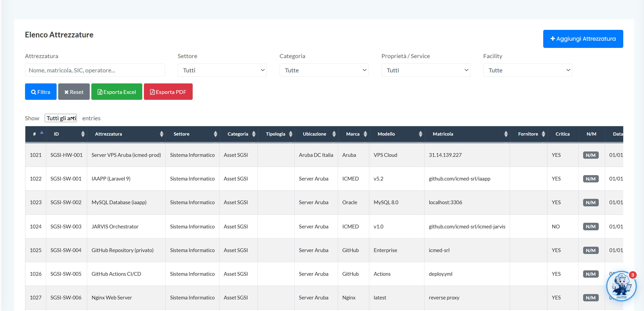Screen dimensions: 644x311
Task: Sort by Ubicazione column sort arrows
Action: coord(334,134)
